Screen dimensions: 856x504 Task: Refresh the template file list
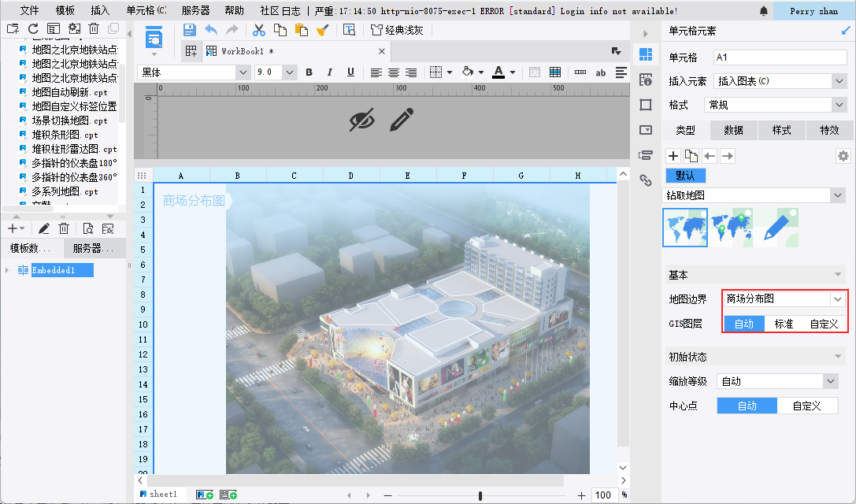[32, 28]
